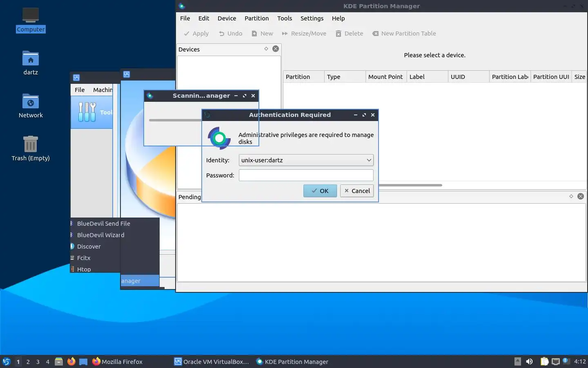
Task: Close the Pending Operations panel
Action: [581, 196]
